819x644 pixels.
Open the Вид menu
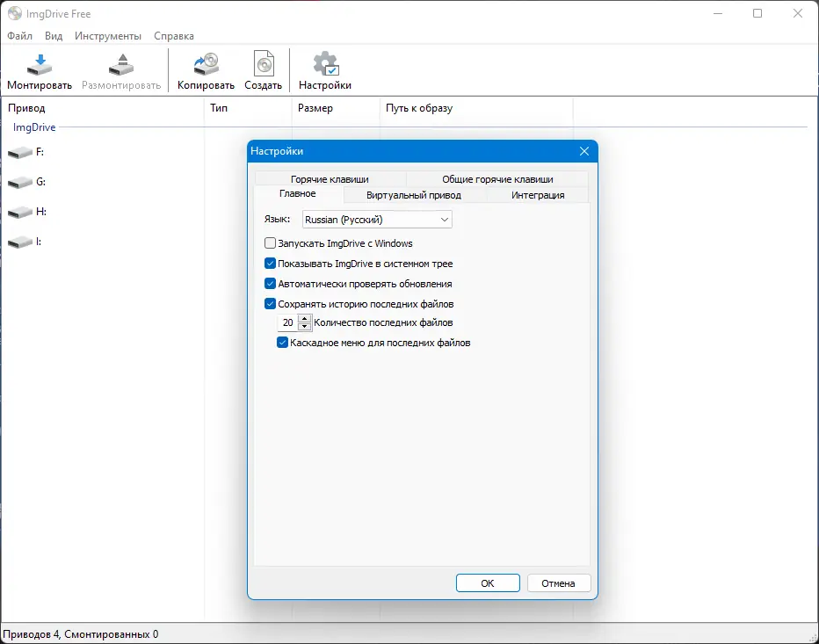point(54,36)
